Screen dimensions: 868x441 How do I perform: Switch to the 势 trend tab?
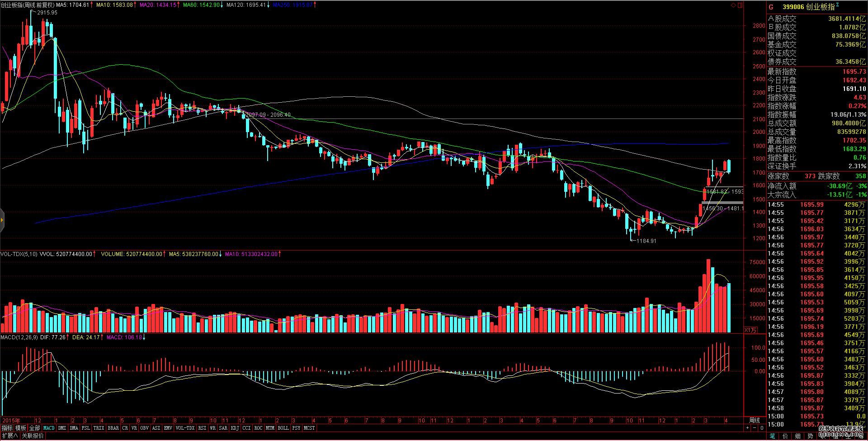point(810,436)
